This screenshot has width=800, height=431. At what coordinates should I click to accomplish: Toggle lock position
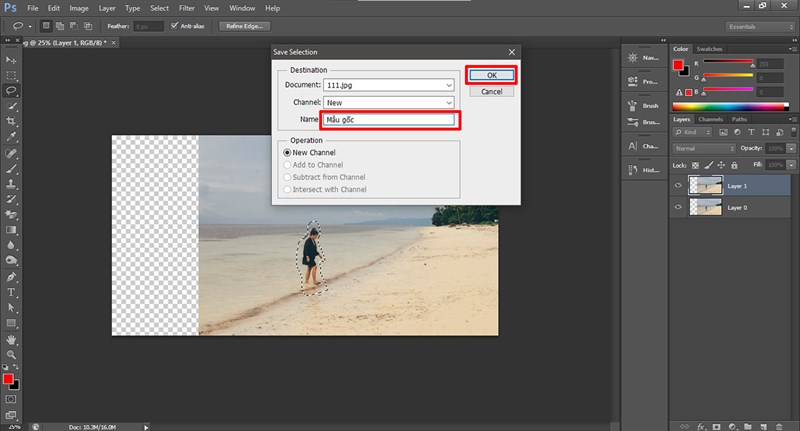pos(721,165)
